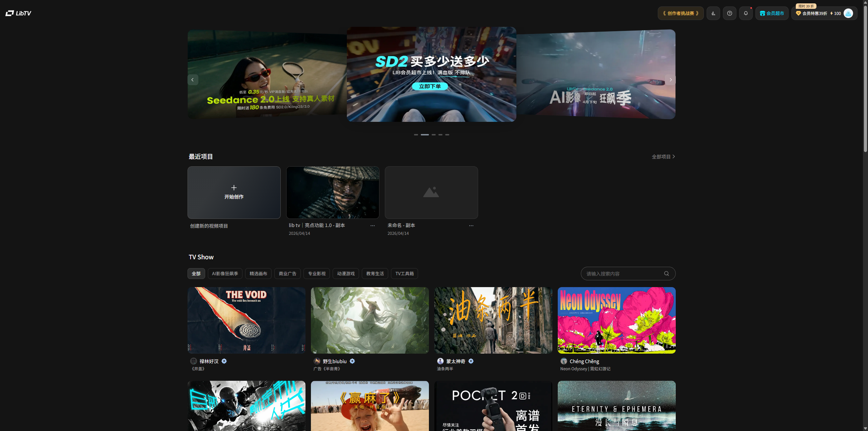
Task: Click 蒙太神奇's avatar
Action: pyautogui.click(x=440, y=361)
